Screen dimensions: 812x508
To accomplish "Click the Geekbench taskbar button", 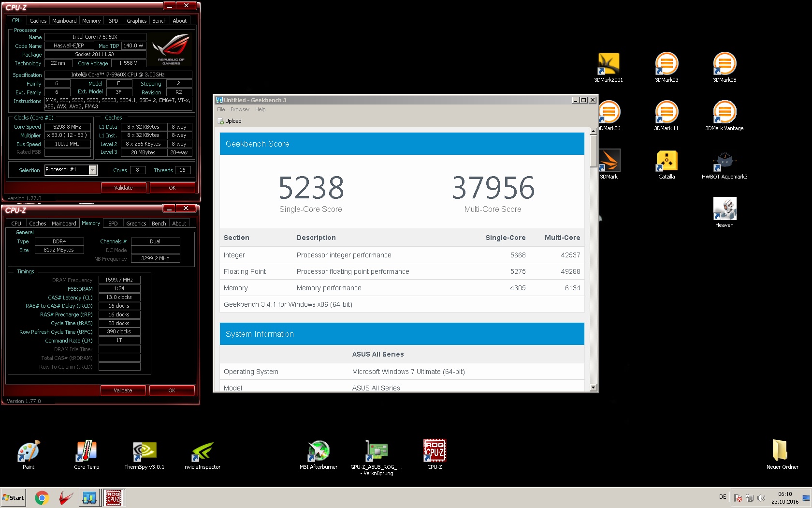I will pos(89,498).
